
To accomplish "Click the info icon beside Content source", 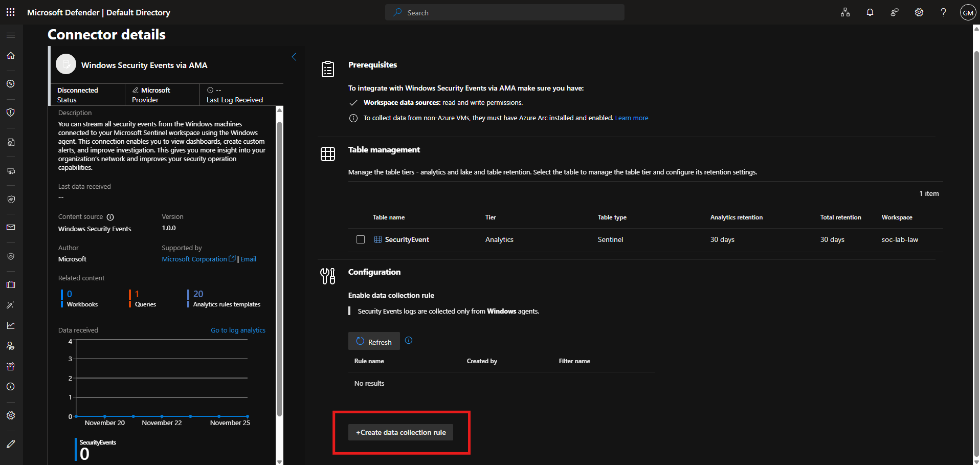I will 110,217.
